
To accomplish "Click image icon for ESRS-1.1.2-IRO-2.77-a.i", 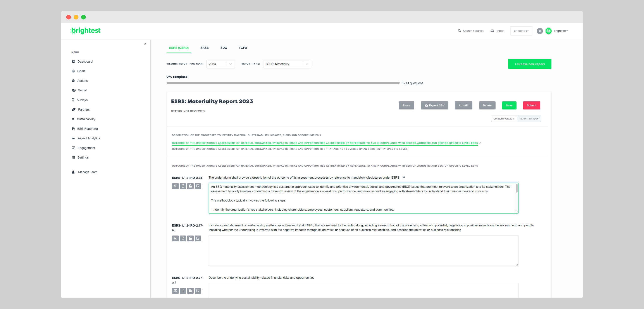I will 175,238.
